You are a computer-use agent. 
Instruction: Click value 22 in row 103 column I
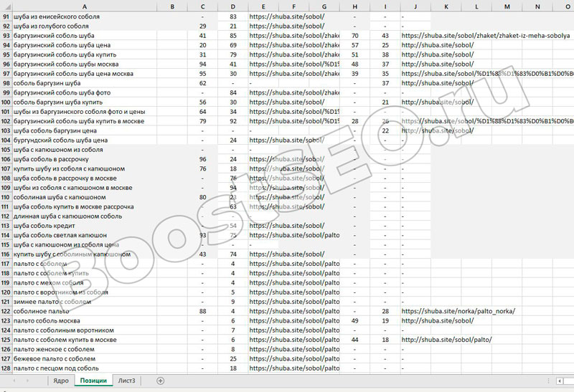pyautogui.click(x=385, y=130)
